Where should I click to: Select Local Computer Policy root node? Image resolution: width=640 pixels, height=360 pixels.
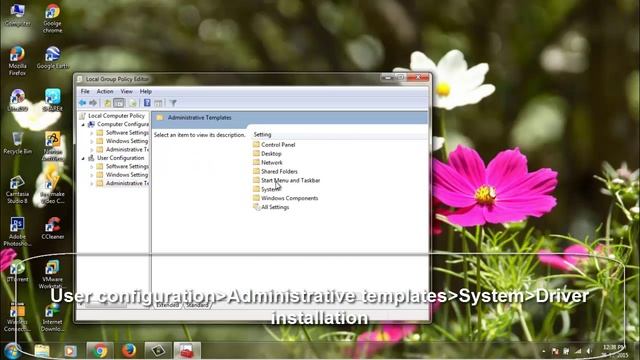(x=116, y=116)
